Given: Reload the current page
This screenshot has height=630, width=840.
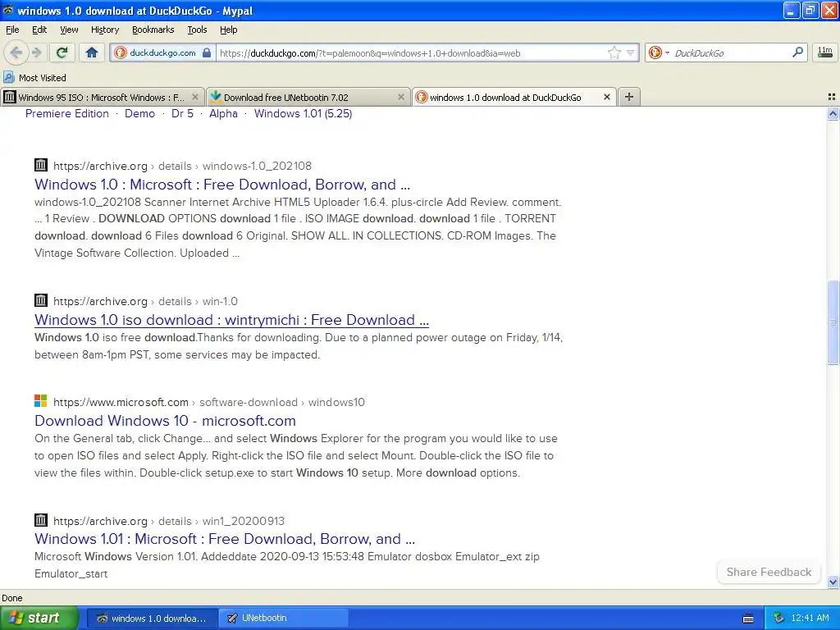Looking at the screenshot, I should [62, 52].
